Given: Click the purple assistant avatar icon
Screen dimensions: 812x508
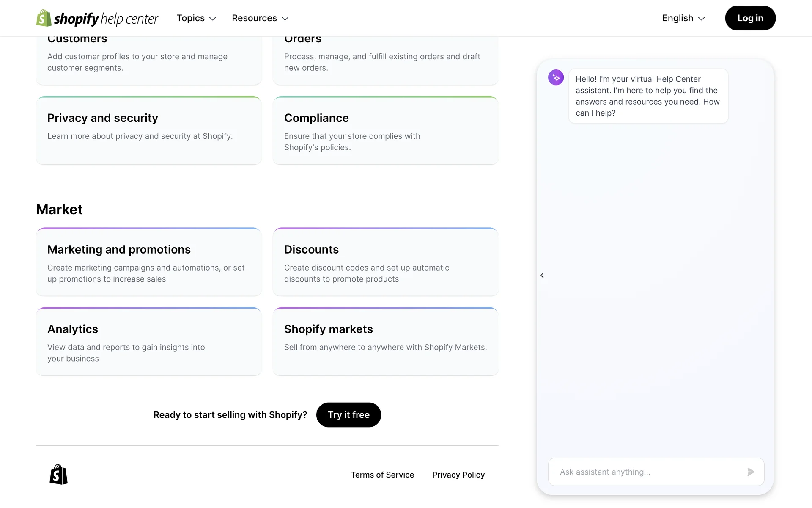Looking at the screenshot, I should (x=556, y=77).
